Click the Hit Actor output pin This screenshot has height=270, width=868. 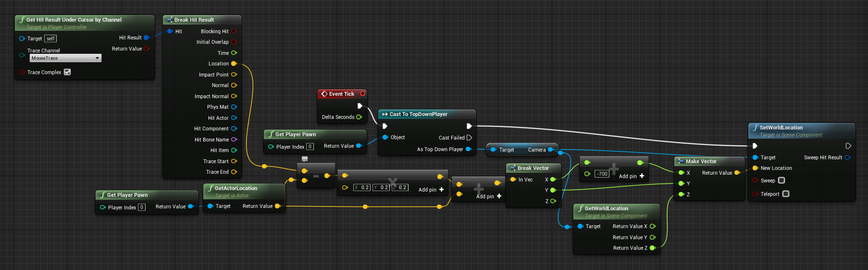[234, 118]
